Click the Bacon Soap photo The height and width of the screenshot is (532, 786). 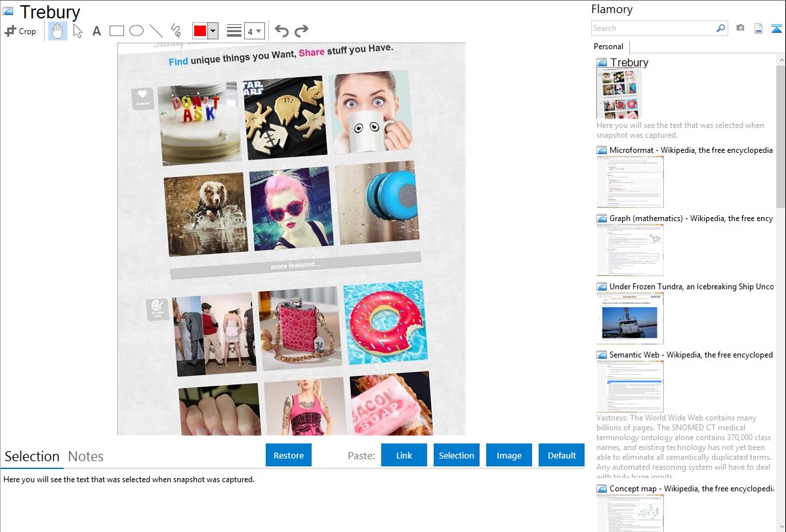[391, 403]
